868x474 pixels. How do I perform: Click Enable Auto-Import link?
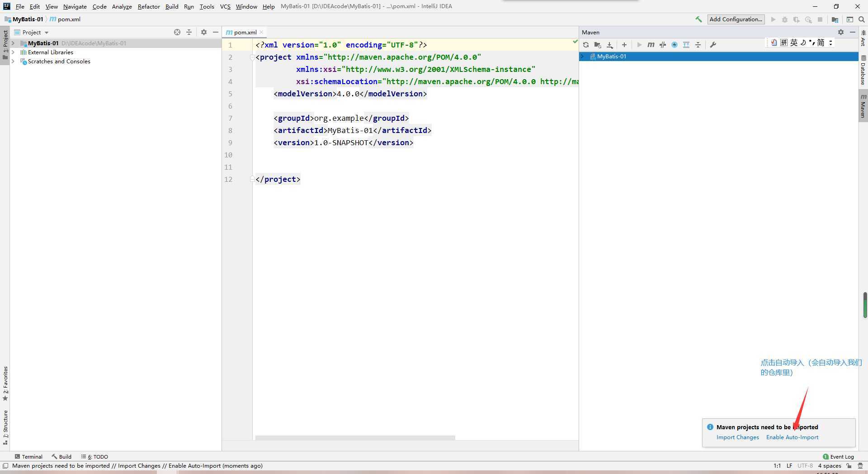[792, 437]
